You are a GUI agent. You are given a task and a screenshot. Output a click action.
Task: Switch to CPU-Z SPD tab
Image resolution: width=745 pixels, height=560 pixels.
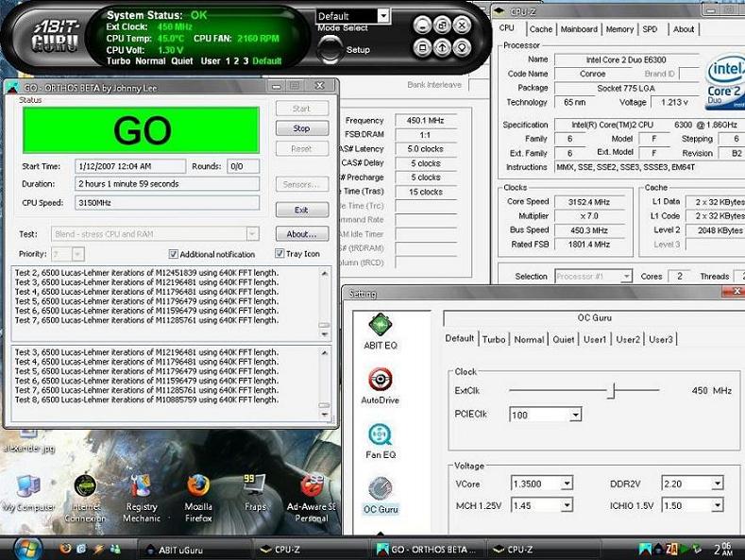(x=650, y=29)
